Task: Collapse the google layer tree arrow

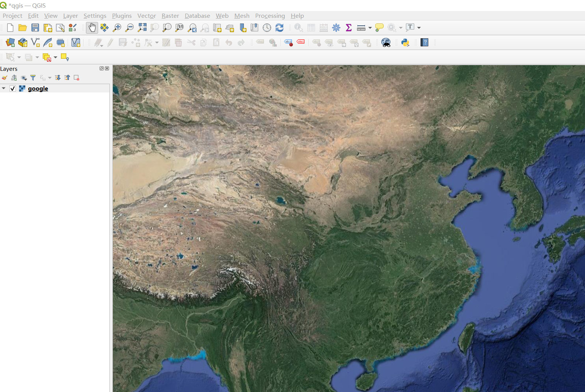Action: click(4, 88)
